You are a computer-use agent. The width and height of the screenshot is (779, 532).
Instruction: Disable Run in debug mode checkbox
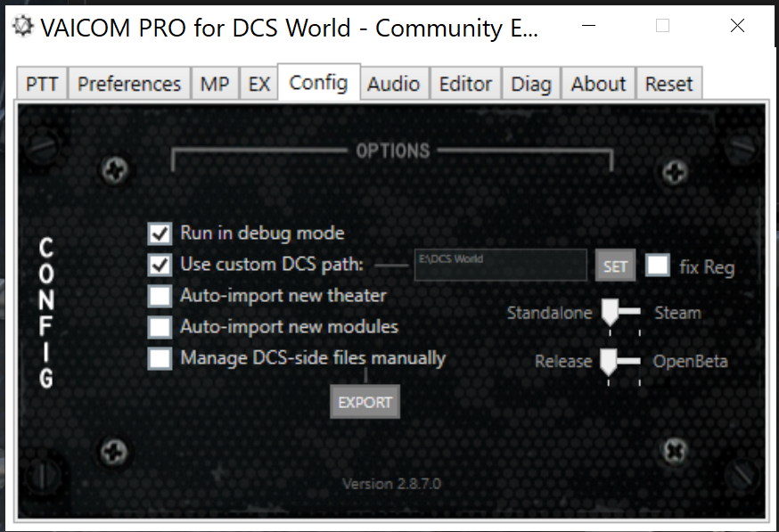click(x=160, y=233)
